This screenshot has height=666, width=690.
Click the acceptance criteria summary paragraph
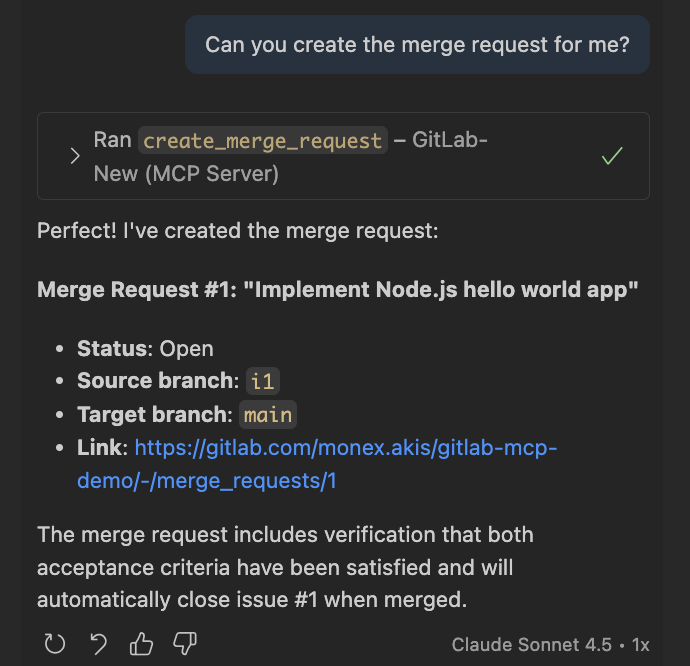[285, 568]
